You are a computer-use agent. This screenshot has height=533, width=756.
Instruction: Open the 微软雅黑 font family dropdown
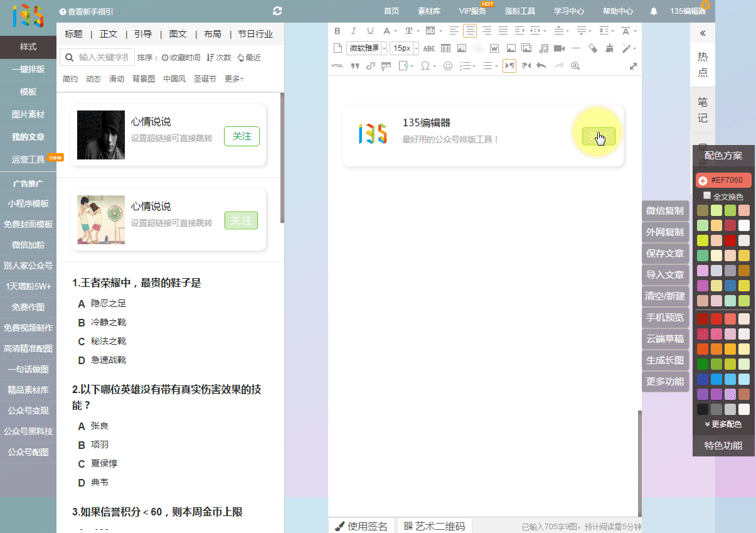366,48
